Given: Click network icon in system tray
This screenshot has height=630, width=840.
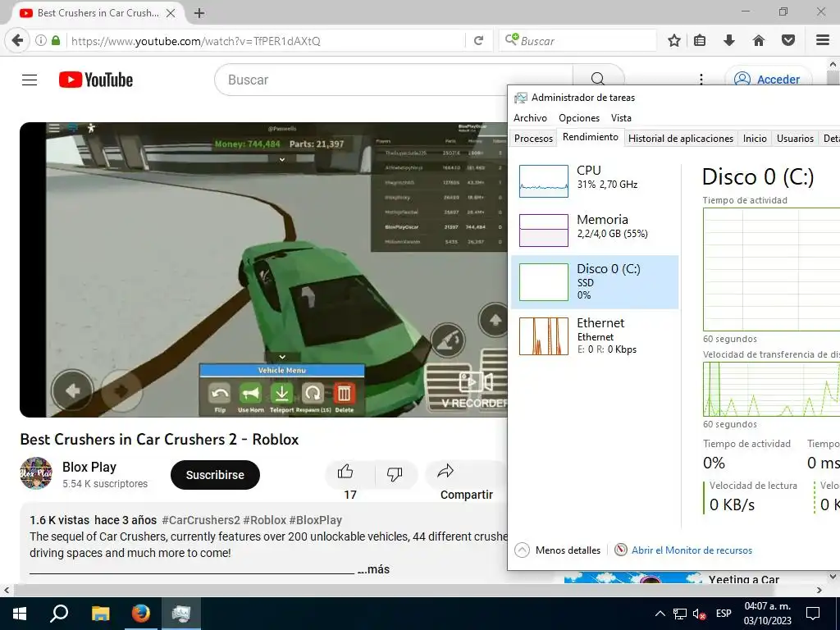Looking at the screenshot, I should [680, 614].
